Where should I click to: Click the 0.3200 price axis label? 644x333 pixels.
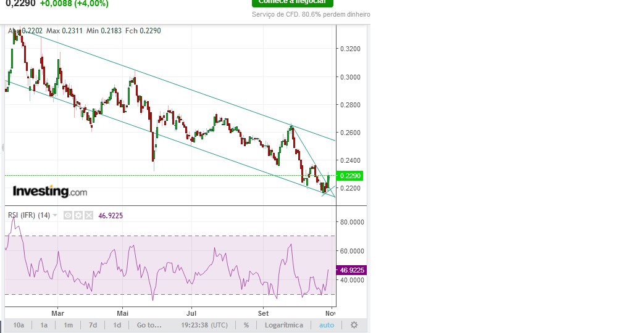pos(350,49)
